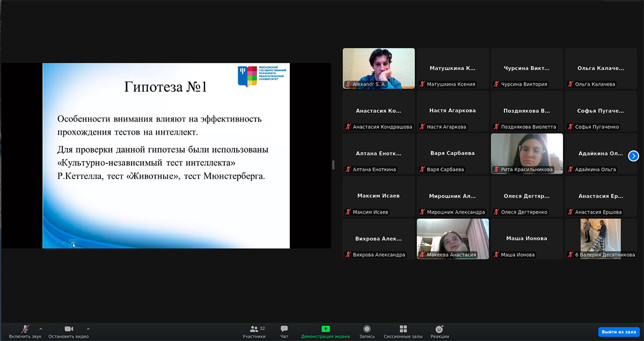Open the Участники participants panel
The image size is (644, 341).
pyautogui.click(x=254, y=331)
